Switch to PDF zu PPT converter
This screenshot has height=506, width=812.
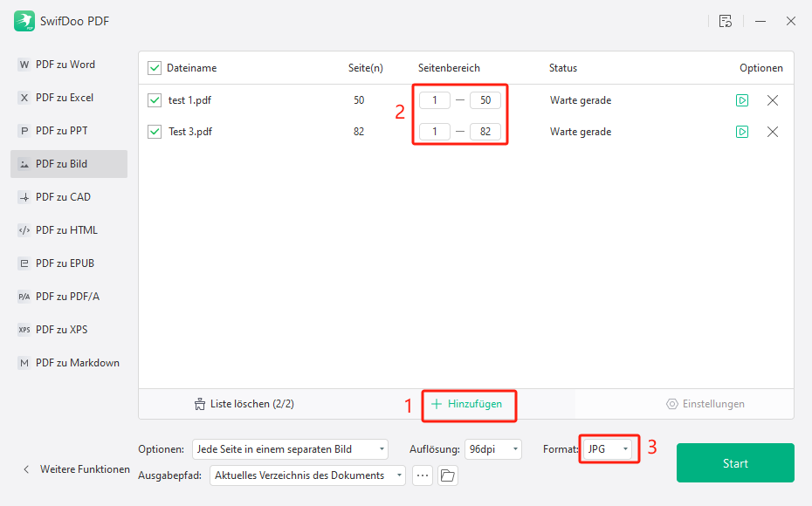pyautogui.click(x=69, y=131)
